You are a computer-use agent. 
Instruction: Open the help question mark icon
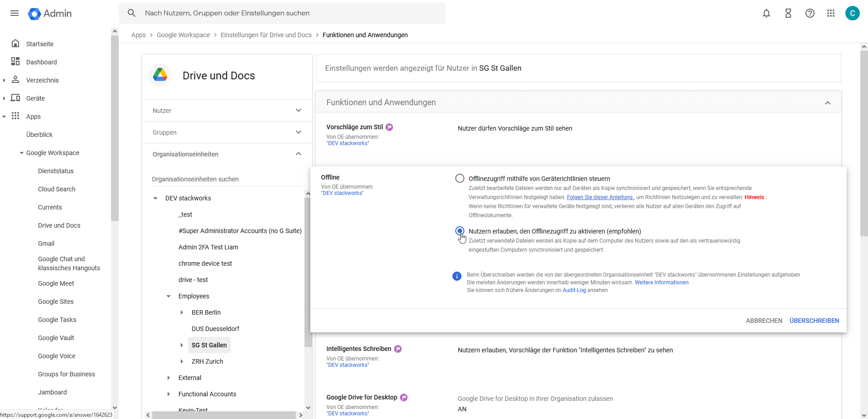(810, 13)
